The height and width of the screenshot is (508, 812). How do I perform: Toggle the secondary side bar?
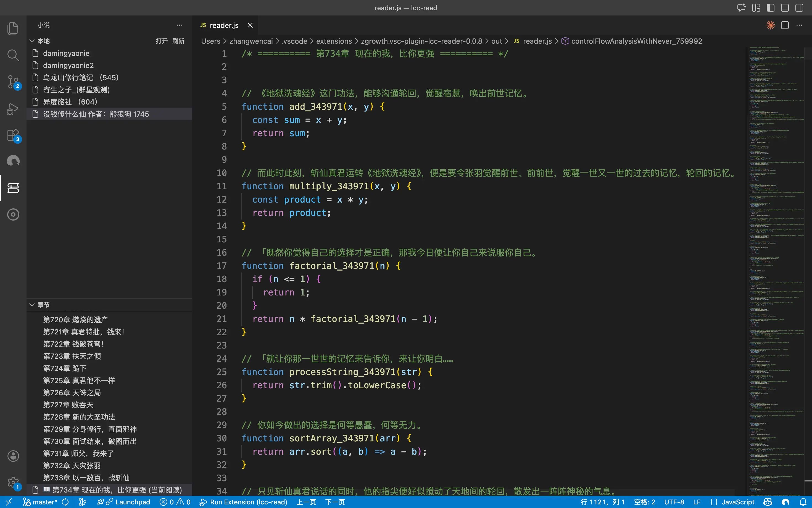point(799,8)
